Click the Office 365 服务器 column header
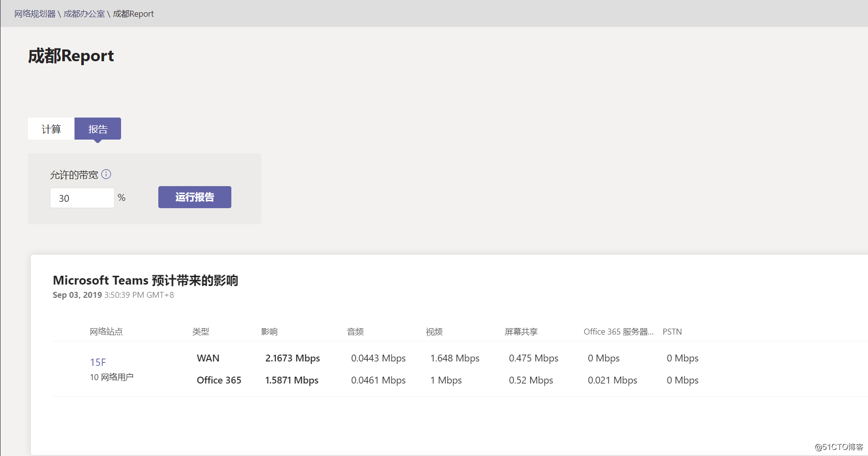This screenshot has height=456, width=868. [x=619, y=332]
